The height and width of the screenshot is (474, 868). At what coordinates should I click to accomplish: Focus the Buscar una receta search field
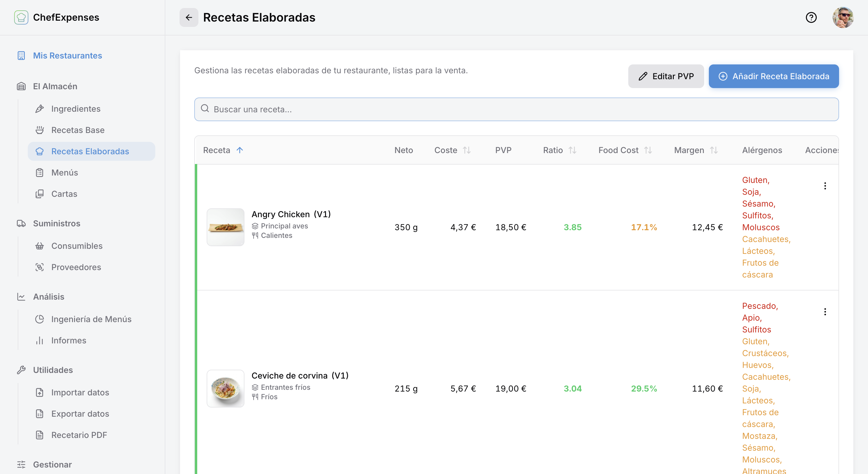516,109
